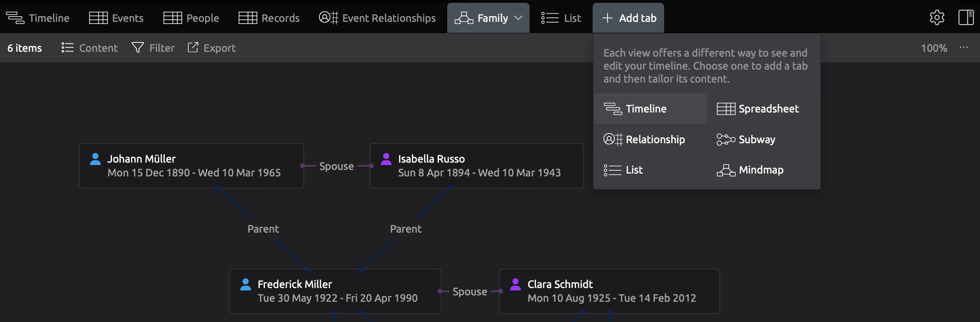Select the Frederick Miller person card

335,291
